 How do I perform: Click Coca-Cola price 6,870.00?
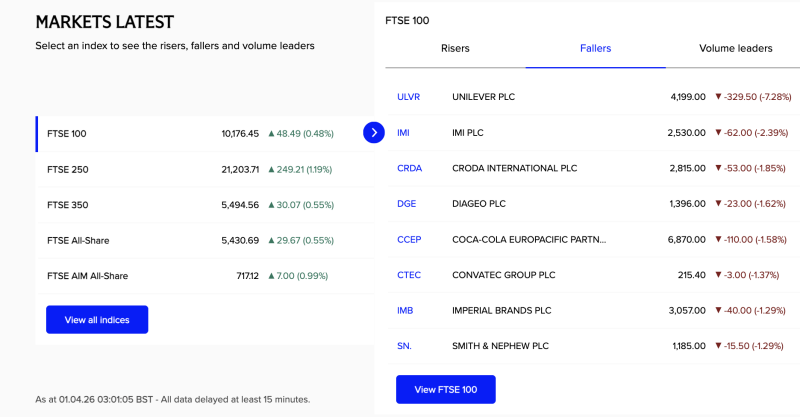[x=687, y=239]
